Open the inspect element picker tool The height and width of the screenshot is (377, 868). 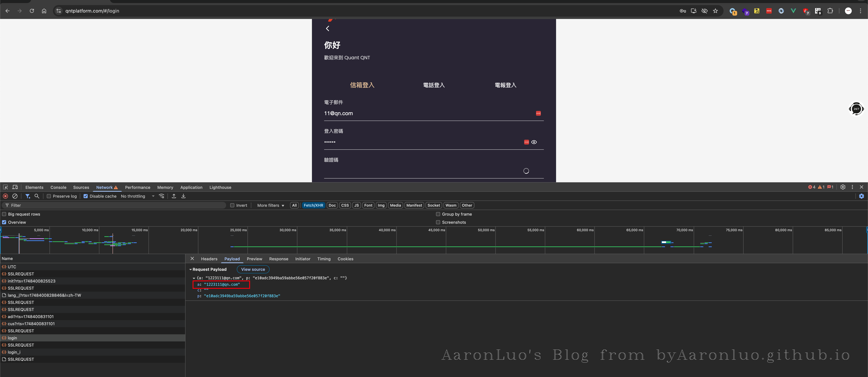5,187
